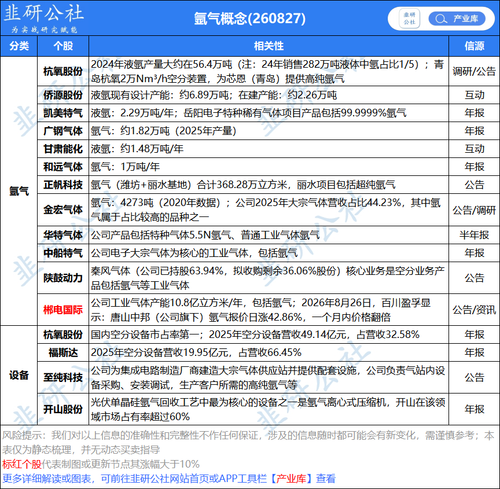Click description 氩气：1万吨/年
Screen dimensions: 500x489
point(125,167)
